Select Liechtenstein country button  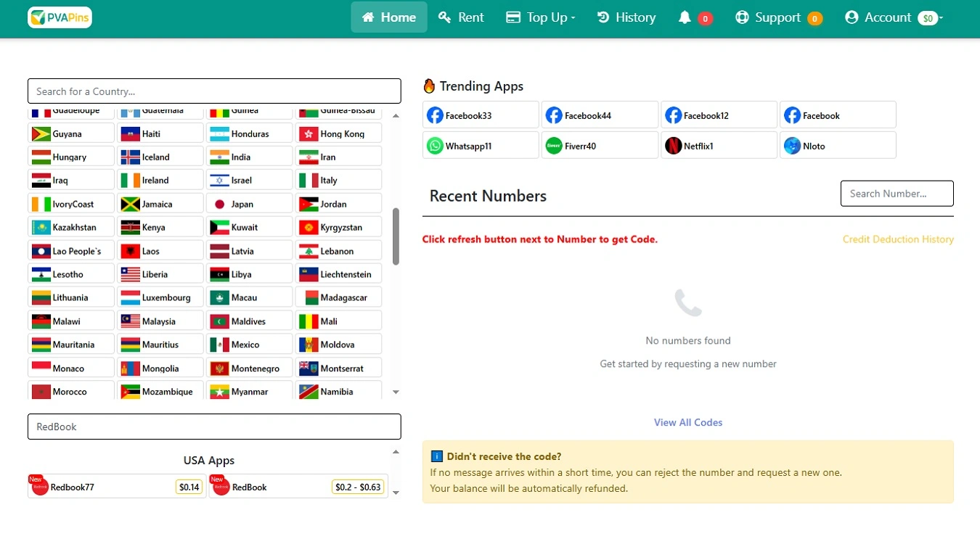339,274
